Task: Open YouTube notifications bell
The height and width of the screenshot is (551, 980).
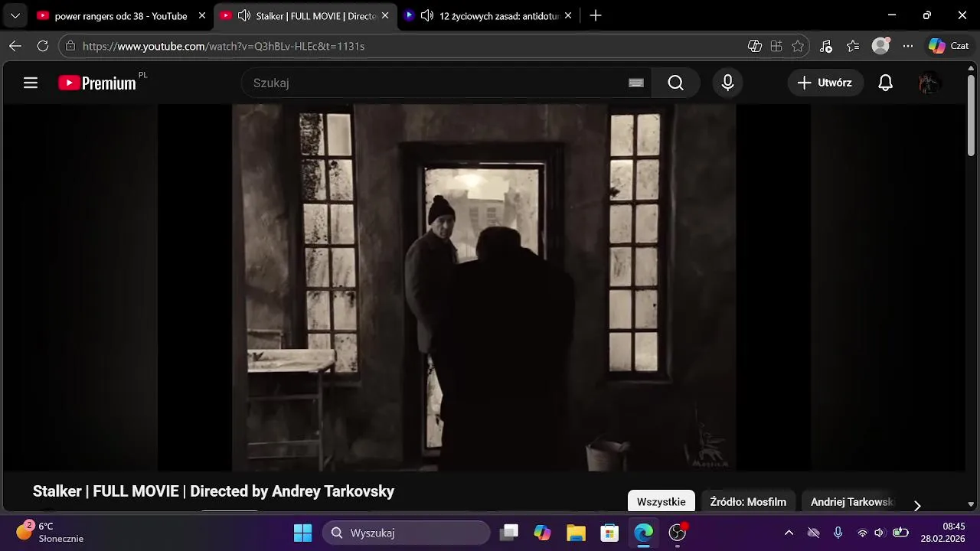Action: pos(885,83)
